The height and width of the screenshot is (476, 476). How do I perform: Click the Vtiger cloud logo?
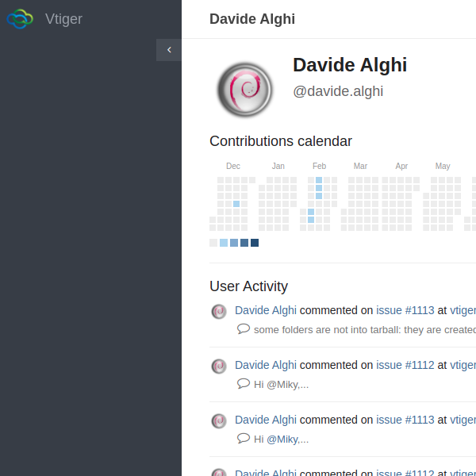click(20, 19)
